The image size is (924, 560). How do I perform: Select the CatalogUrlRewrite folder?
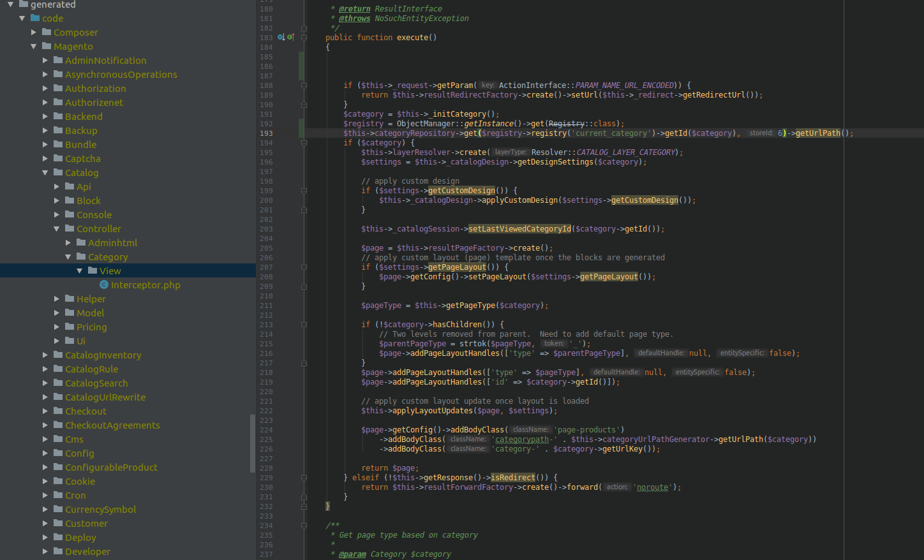(105, 397)
